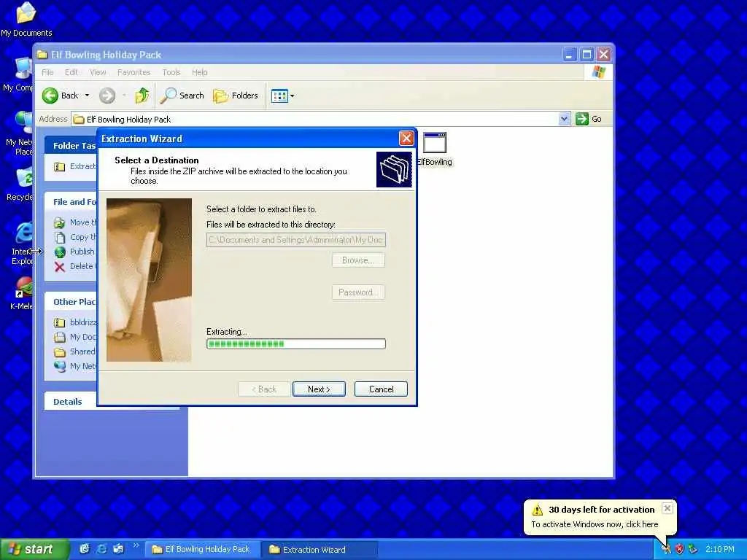Click the Extracting progress bar
The width and height of the screenshot is (747, 560).
tap(296, 344)
